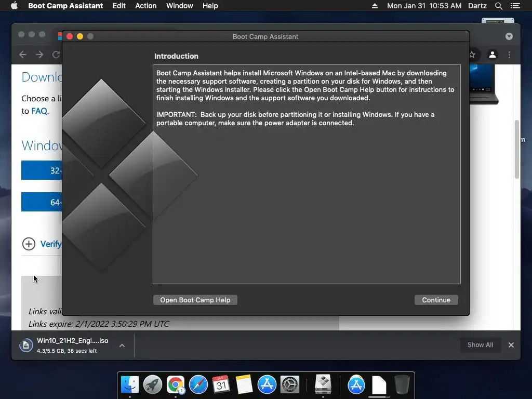Viewport: 532px width, 399px height.
Task: Open the Boot Camp Assistant app menu
Action: 65,6
